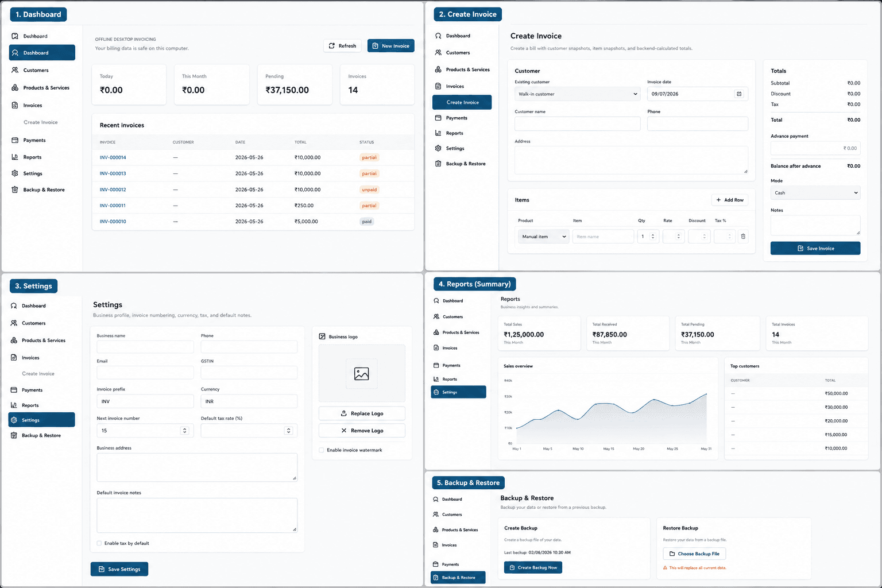Click the Settings gear icon in Dashboard panel sidebar
The width and height of the screenshot is (882, 588).
click(15, 173)
